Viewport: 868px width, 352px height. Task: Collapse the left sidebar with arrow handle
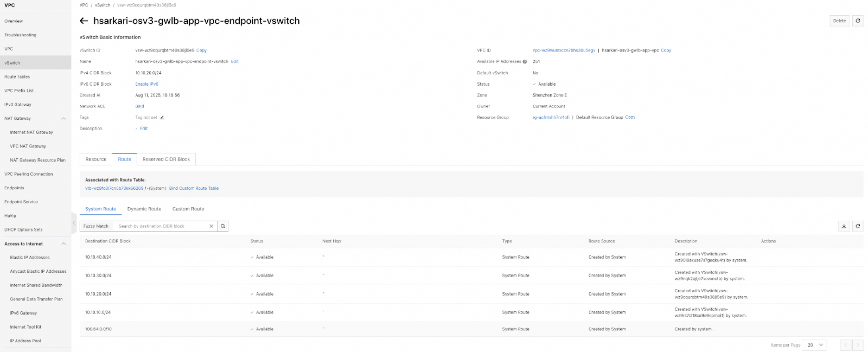pos(74,223)
